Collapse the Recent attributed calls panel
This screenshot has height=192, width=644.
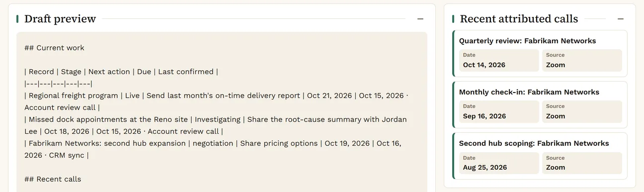pos(621,19)
